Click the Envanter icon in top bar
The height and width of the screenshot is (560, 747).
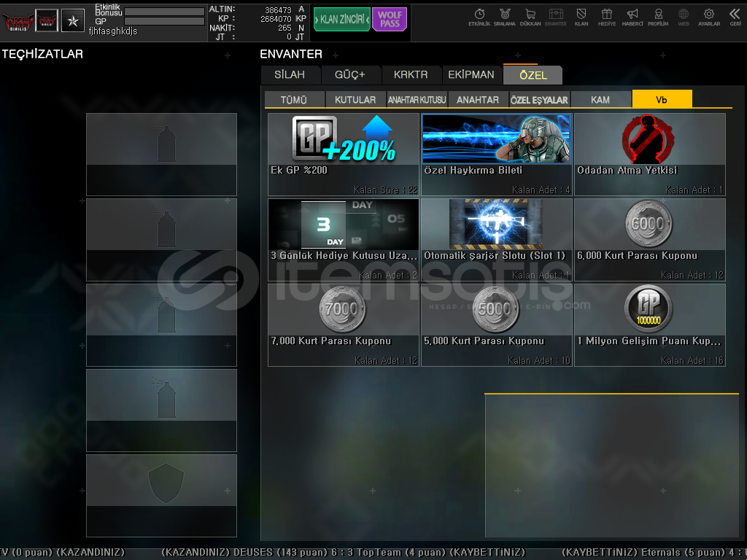[x=555, y=17]
